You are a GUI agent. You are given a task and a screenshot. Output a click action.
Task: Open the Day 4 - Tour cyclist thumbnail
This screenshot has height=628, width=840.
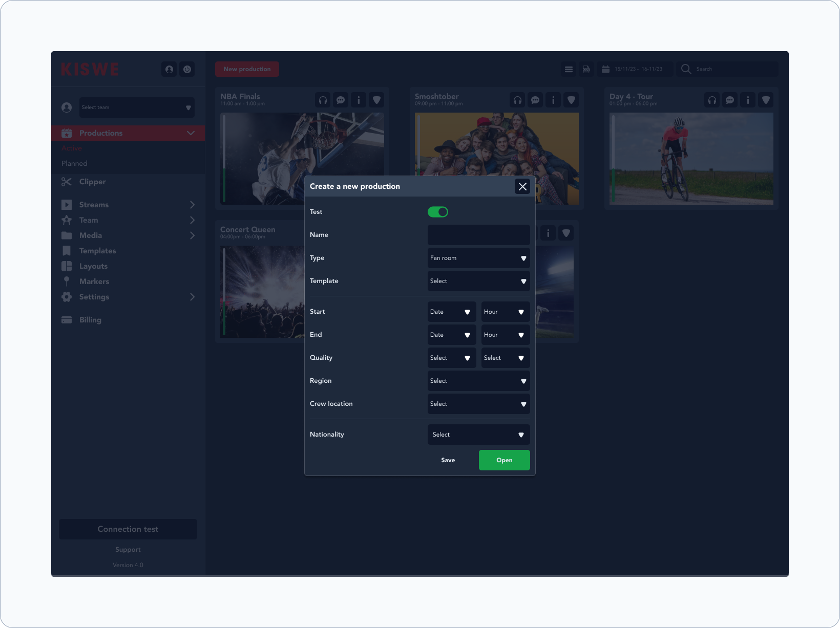pos(691,159)
